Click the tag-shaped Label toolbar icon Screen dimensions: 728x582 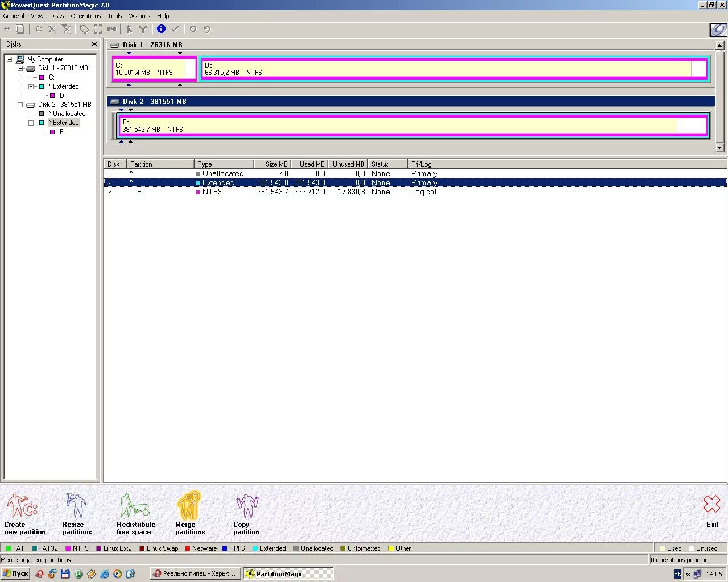click(x=84, y=29)
